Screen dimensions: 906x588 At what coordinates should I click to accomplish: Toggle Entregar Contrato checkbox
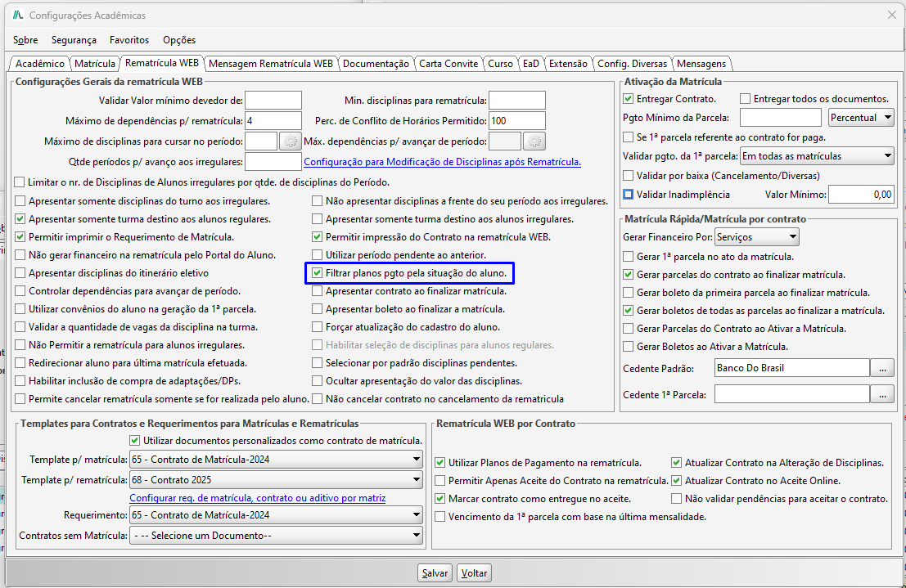click(628, 99)
